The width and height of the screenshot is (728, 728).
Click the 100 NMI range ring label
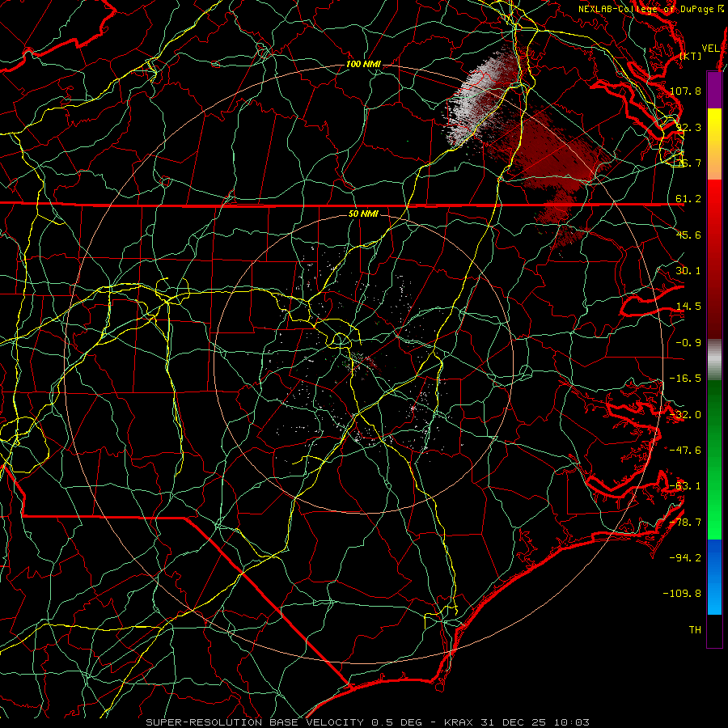(363, 64)
